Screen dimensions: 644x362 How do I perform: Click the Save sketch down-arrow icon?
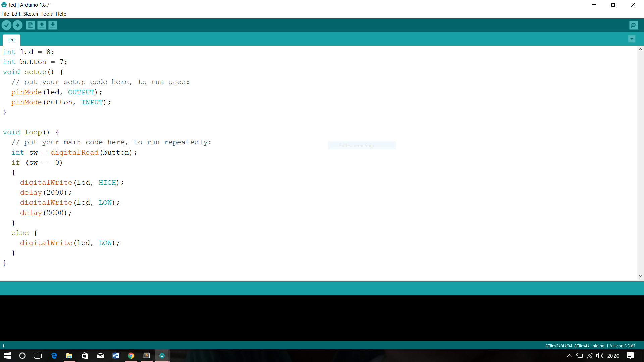53,25
